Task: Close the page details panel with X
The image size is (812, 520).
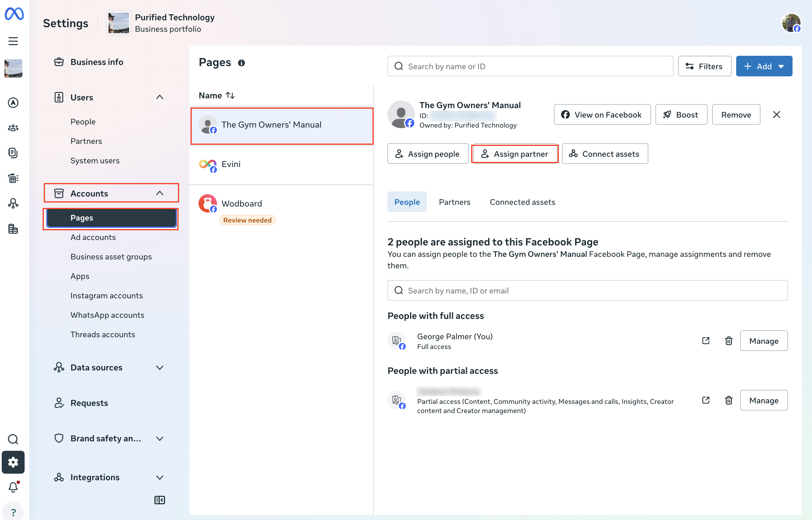Action: point(777,114)
